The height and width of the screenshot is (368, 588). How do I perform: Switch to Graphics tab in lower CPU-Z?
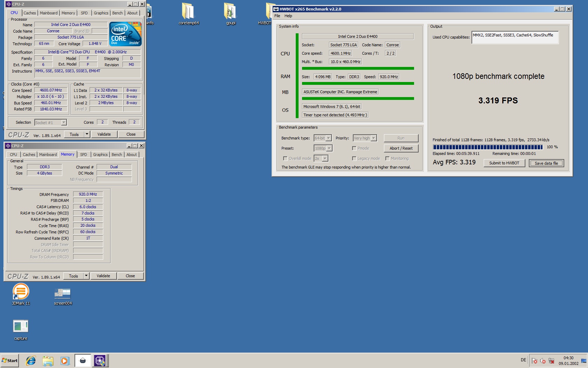[x=100, y=155]
